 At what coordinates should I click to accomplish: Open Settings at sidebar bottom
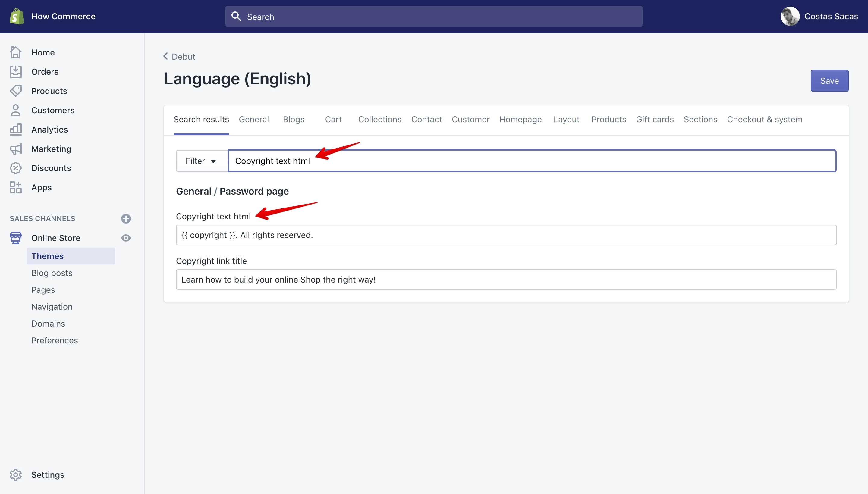(48, 475)
